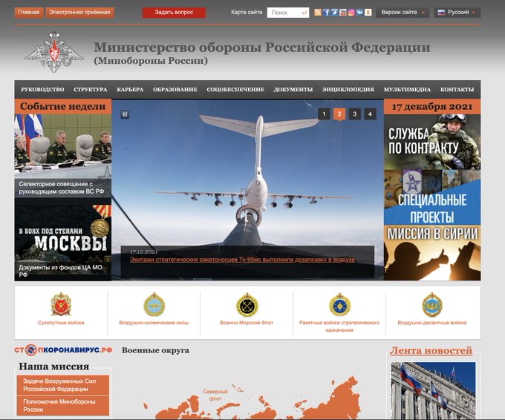
Task: Open the VK icon in header
Action: 359,13
